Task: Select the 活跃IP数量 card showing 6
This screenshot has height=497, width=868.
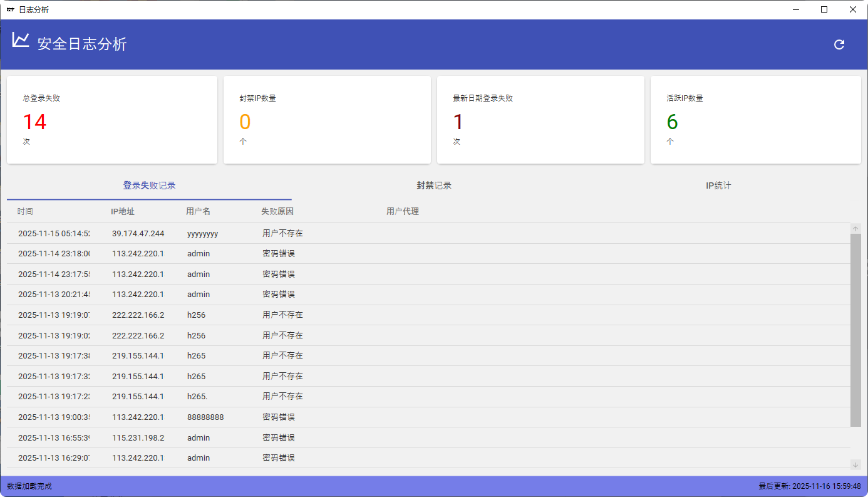Action: 755,119
